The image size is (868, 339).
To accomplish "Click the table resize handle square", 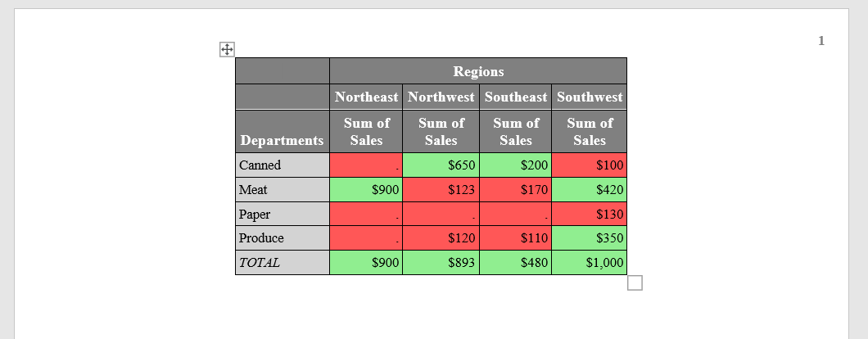I will 635,283.
